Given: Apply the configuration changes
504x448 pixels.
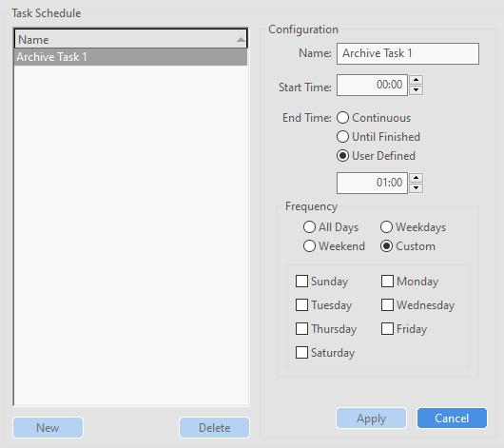Looking at the screenshot, I should tap(371, 419).
